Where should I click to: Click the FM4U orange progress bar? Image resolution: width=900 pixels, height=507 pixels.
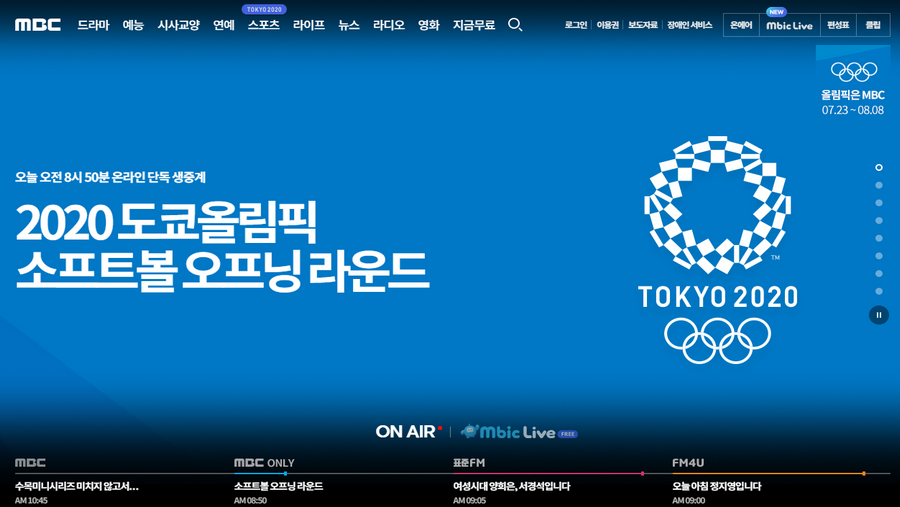(x=769, y=474)
